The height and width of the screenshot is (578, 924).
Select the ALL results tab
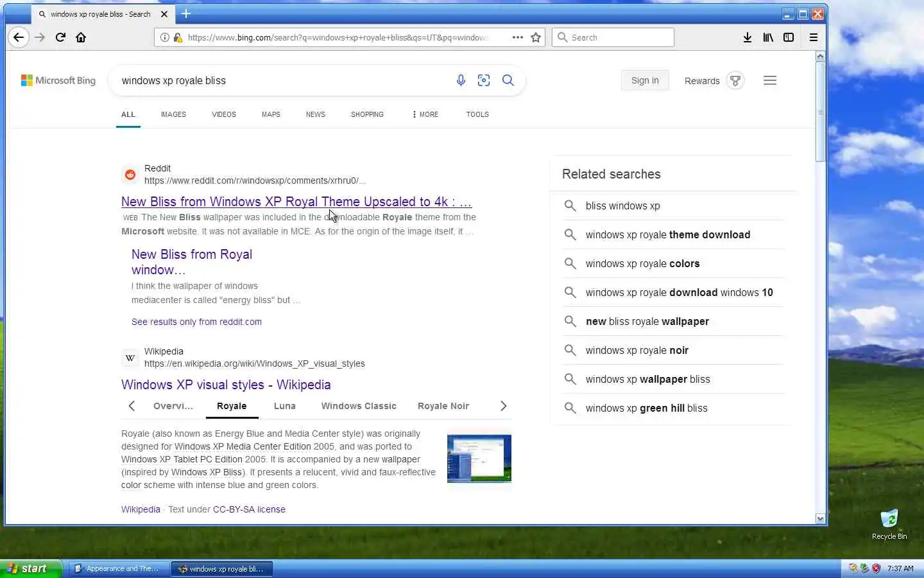(128, 114)
